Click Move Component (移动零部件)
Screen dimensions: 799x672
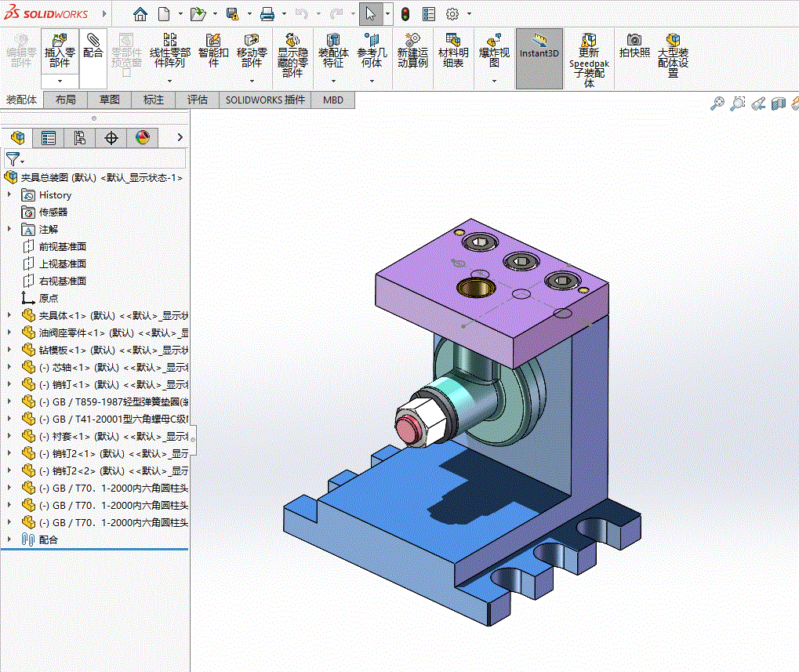tap(252, 51)
